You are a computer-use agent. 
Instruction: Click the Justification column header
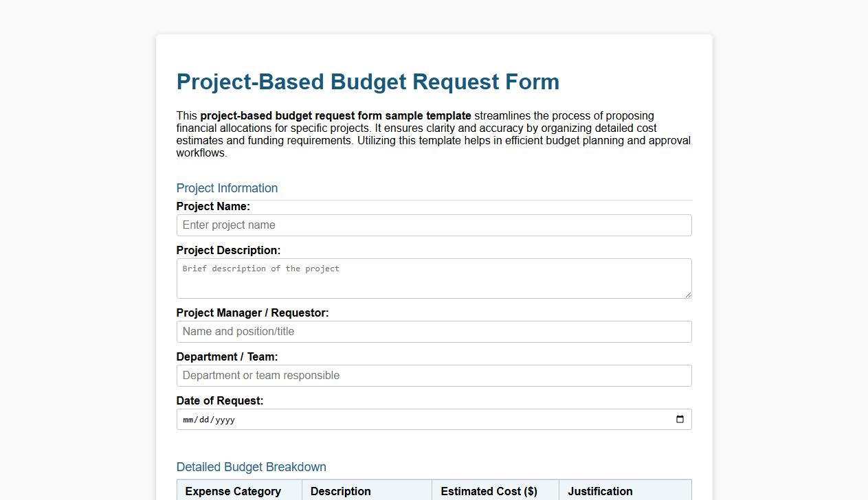599,491
